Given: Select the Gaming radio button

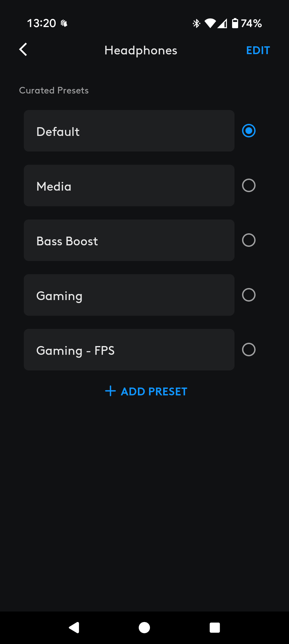Looking at the screenshot, I should (x=249, y=295).
